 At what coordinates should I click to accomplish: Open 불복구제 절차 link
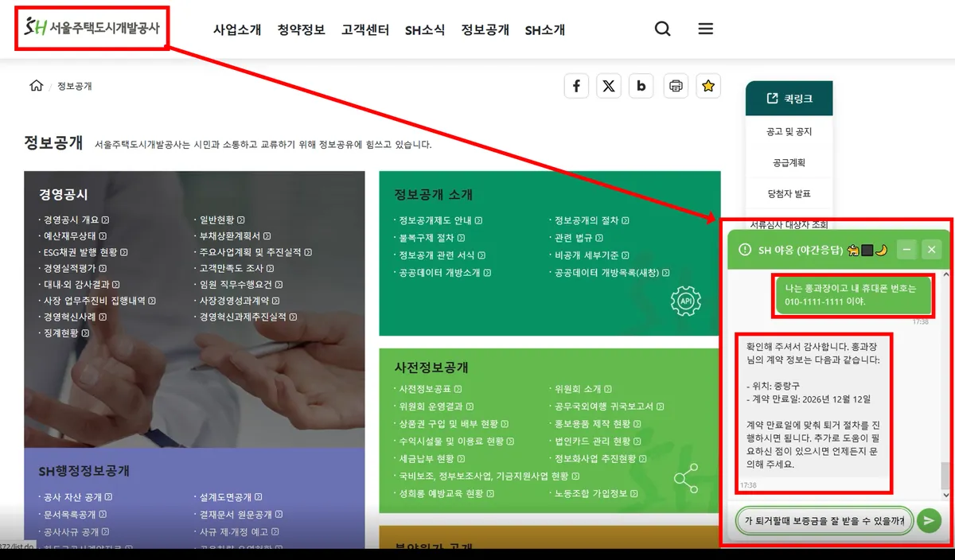click(x=431, y=238)
